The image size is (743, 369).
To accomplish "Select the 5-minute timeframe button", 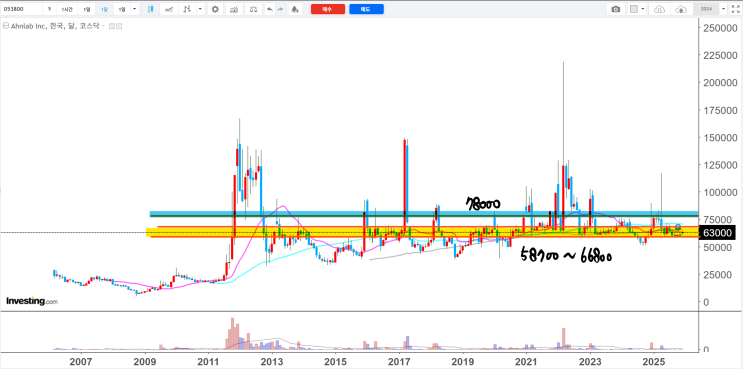I will pos(49,9).
